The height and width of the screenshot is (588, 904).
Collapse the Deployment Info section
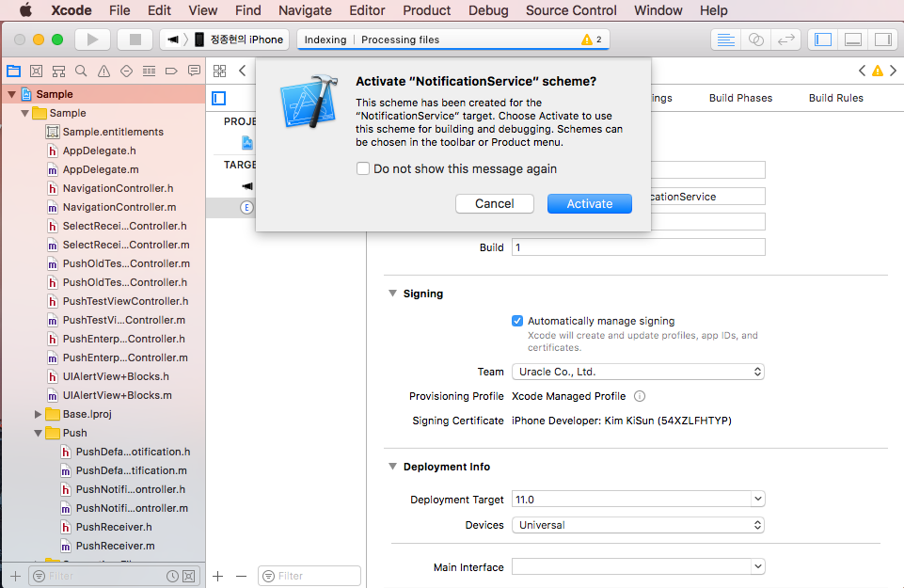point(392,467)
